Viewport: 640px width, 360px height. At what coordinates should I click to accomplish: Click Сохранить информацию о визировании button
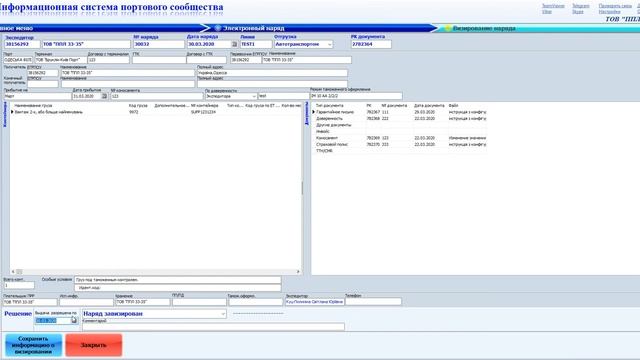tap(33, 345)
